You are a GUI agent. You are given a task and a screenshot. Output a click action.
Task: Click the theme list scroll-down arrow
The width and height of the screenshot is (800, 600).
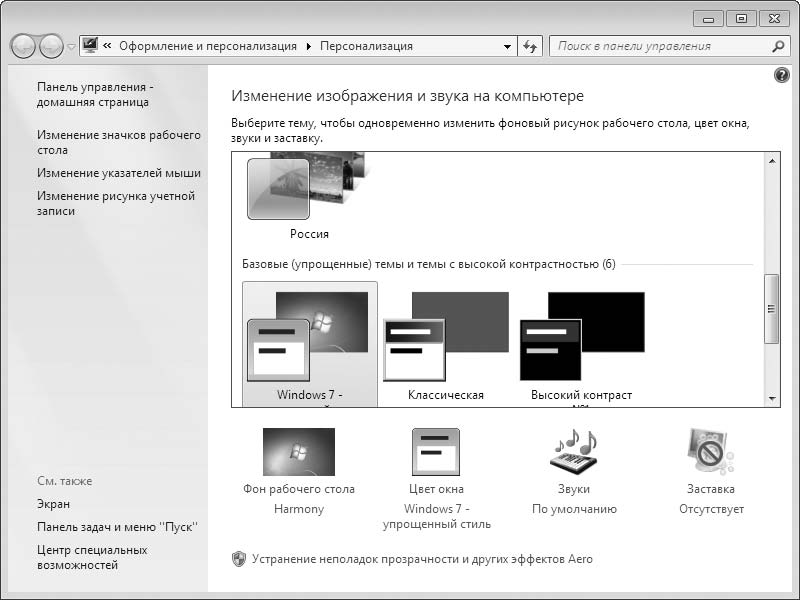pyautogui.click(x=772, y=398)
